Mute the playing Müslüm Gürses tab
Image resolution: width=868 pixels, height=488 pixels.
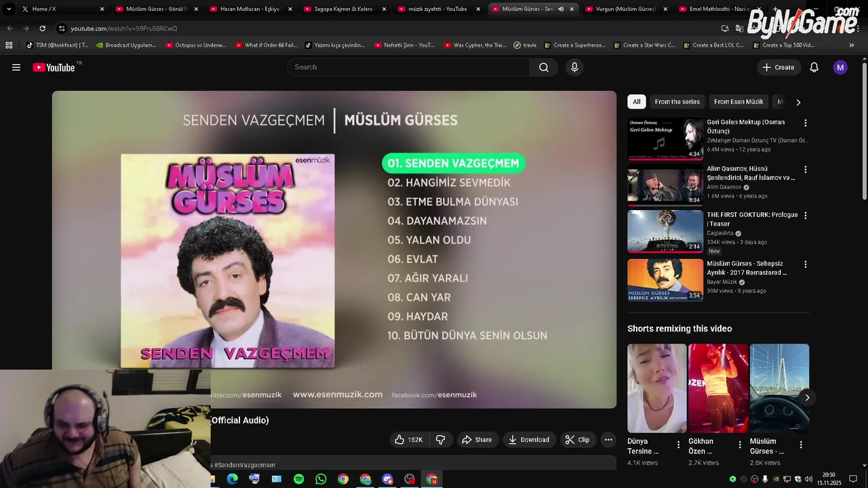(561, 9)
